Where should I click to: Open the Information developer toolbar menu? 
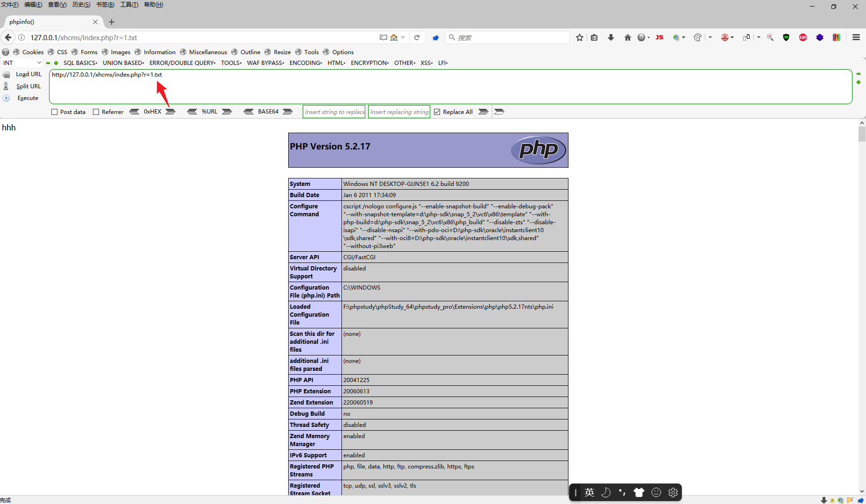coord(155,52)
